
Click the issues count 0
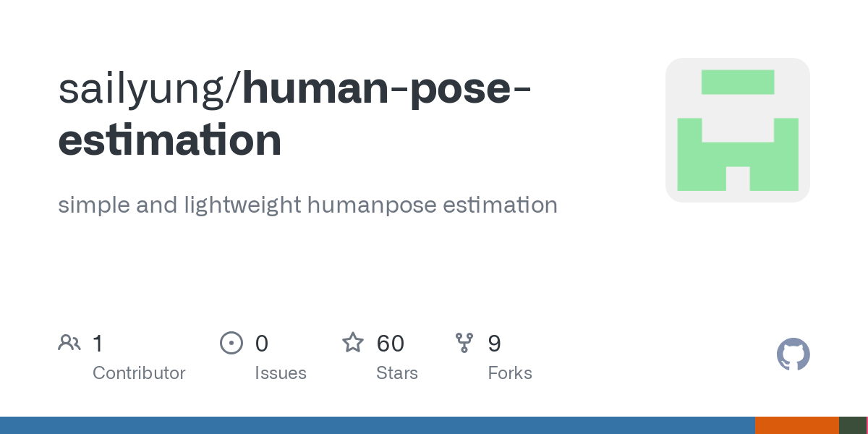pyautogui.click(x=262, y=343)
